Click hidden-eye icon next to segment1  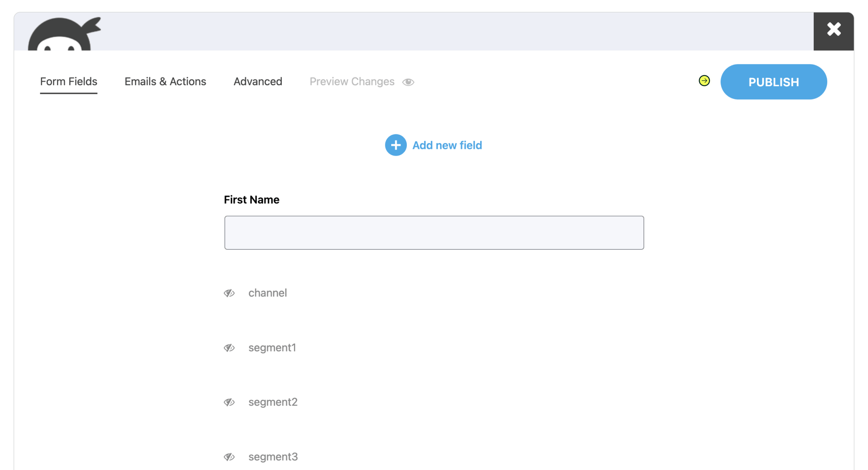(229, 348)
